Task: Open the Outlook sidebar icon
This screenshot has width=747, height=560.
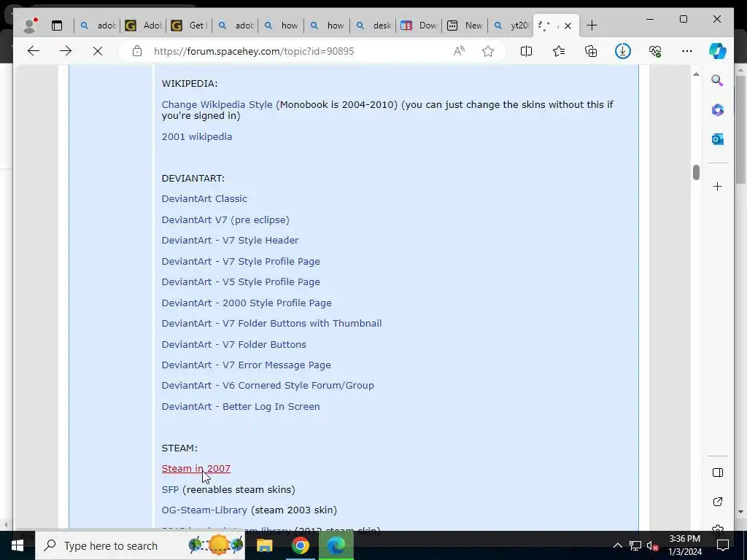Action: [718, 139]
